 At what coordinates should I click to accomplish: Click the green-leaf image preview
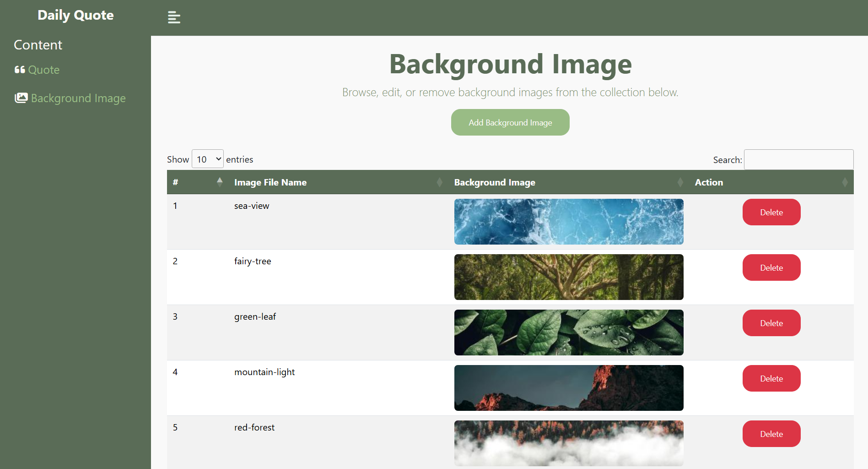(x=569, y=333)
